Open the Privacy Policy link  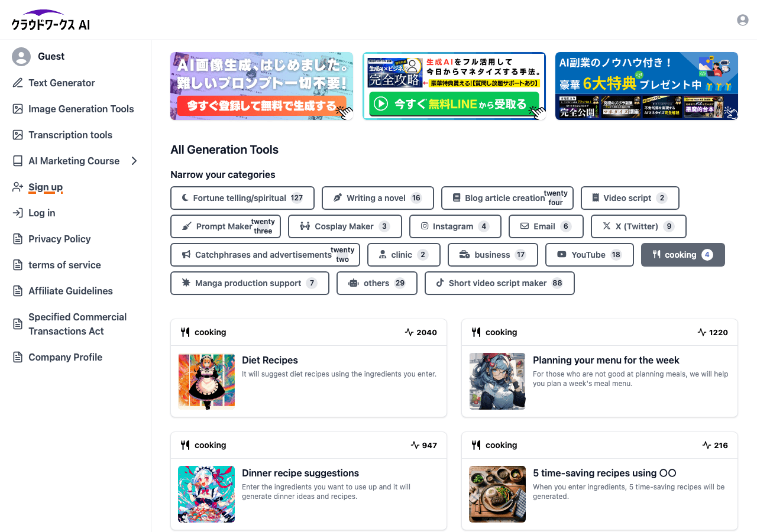pos(60,239)
